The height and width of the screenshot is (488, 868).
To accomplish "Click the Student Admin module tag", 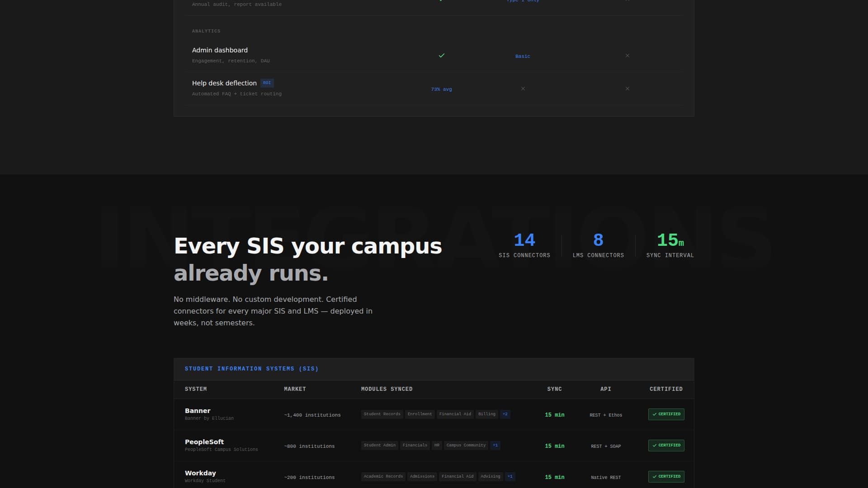I will pyautogui.click(x=380, y=446).
